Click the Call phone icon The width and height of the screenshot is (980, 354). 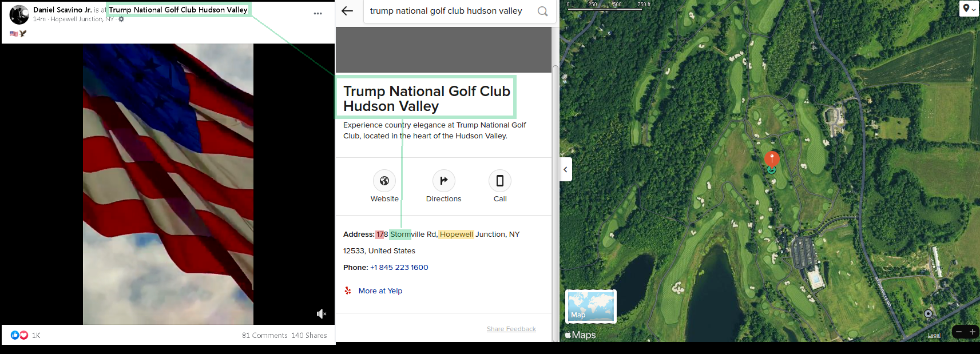pos(500,181)
